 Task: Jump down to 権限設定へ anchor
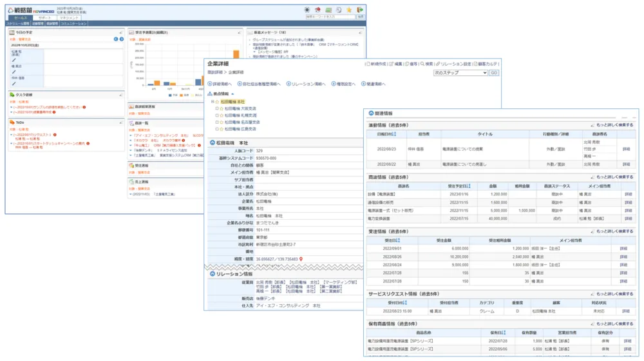(x=343, y=84)
